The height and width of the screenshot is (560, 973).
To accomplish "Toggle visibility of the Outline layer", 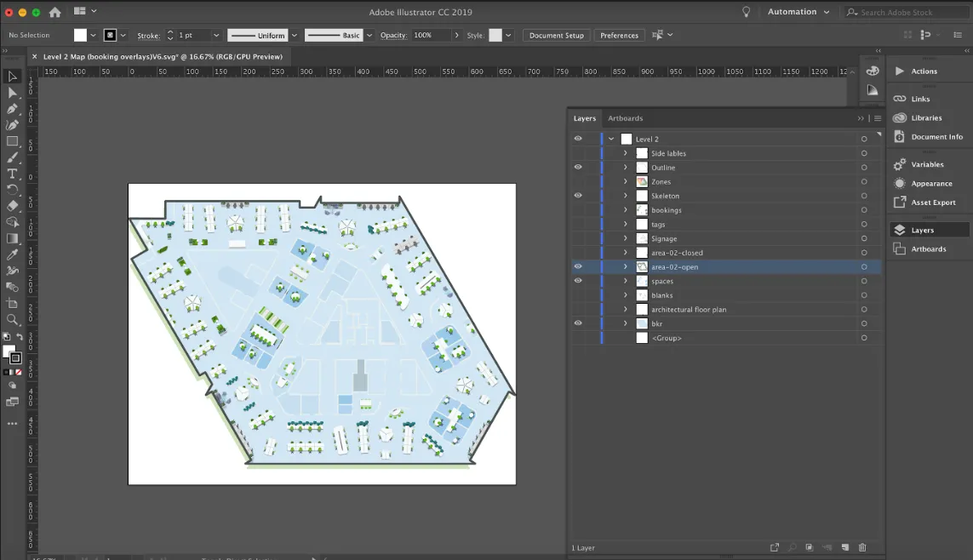I will pos(578,167).
